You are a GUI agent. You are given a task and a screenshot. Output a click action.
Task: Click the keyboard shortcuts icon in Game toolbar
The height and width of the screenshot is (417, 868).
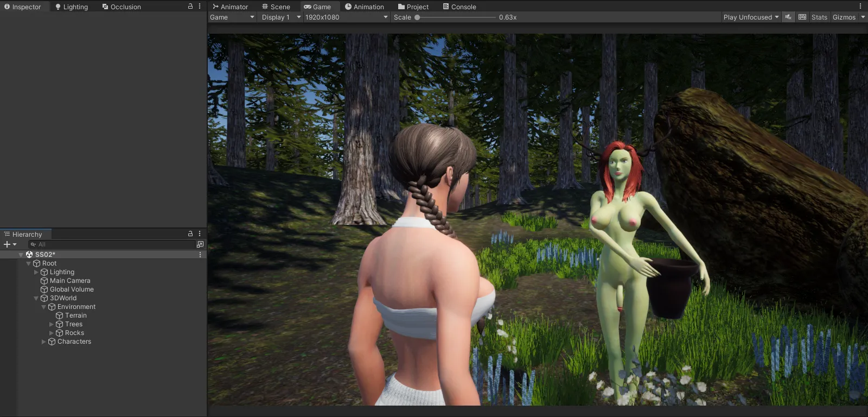coord(802,17)
